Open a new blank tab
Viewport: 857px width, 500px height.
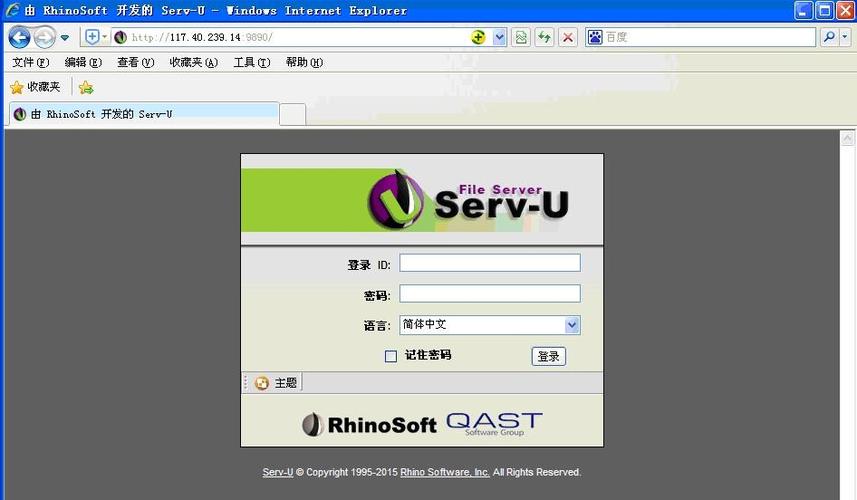click(x=292, y=114)
